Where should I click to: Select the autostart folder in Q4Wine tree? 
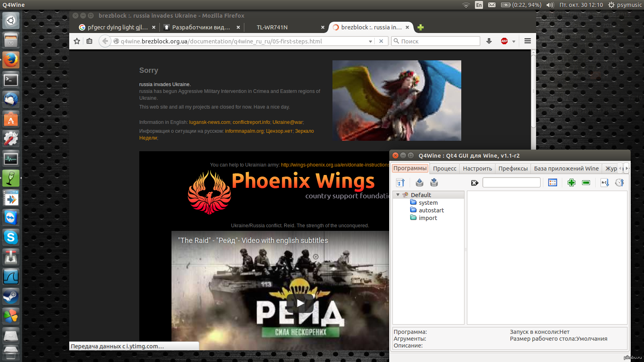pos(431,210)
